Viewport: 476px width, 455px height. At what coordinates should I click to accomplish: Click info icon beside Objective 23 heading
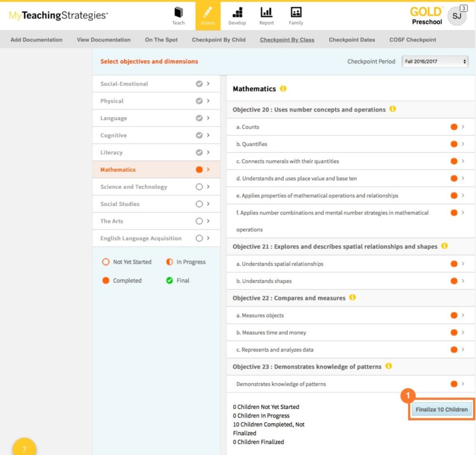[389, 366]
